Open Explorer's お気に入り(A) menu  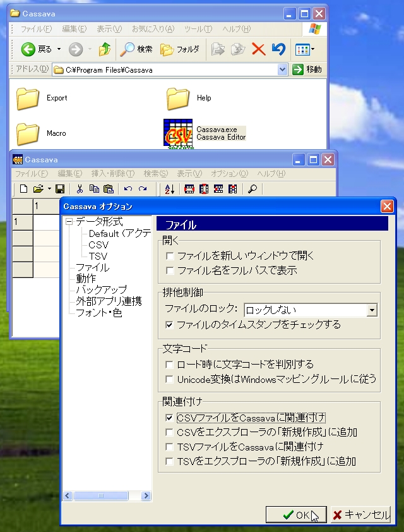153,29
